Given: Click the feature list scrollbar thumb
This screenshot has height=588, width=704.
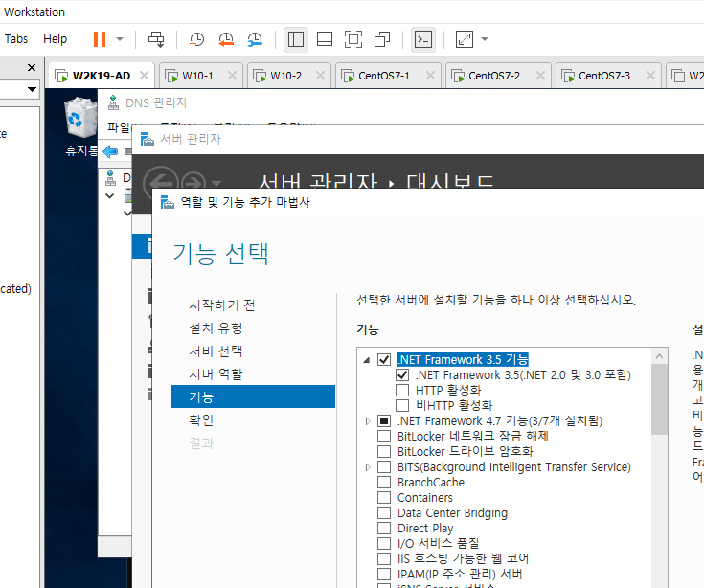Looking at the screenshot, I should (659, 399).
